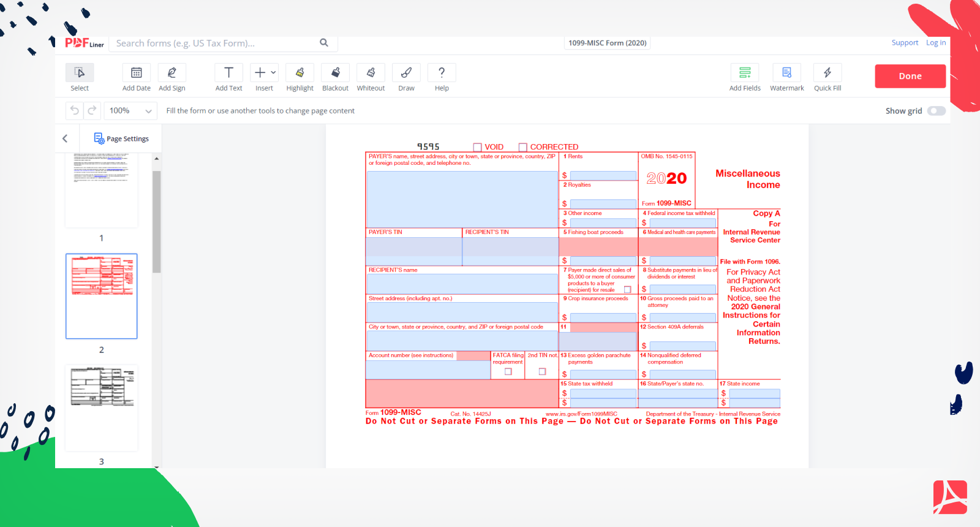This screenshot has height=527, width=980.
Task: Toggle the Show grid switch
Action: (x=936, y=111)
